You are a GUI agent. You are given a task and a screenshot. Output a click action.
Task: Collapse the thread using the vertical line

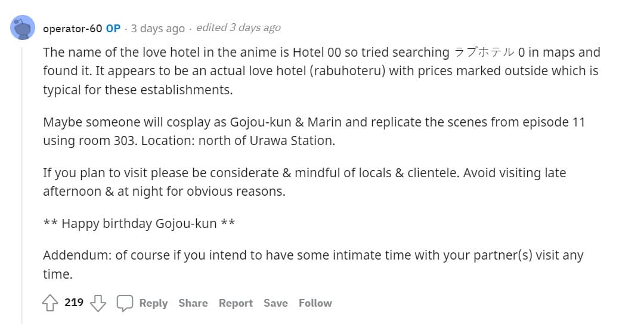click(x=23, y=179)
